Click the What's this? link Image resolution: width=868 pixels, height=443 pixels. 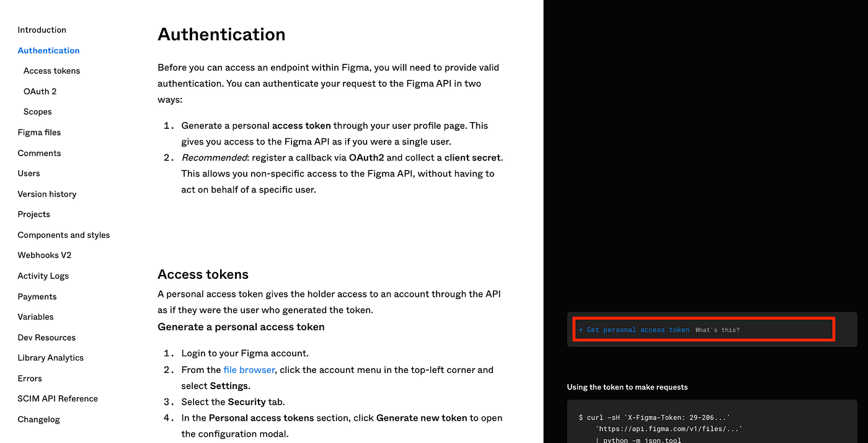coord(717,330)
